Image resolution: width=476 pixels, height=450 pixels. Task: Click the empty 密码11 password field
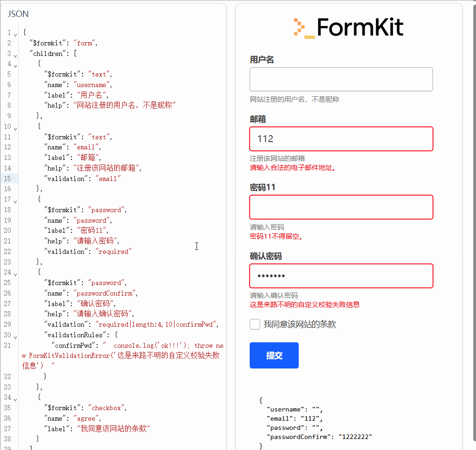point(341,207)
